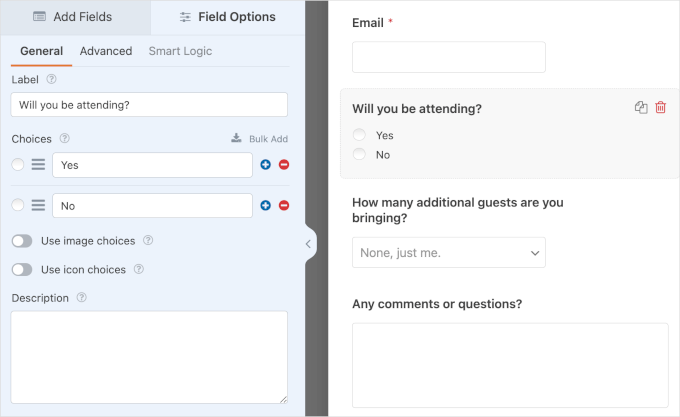680x417 pixels.
Task: Add a choice after No
Action: [266, 205]
